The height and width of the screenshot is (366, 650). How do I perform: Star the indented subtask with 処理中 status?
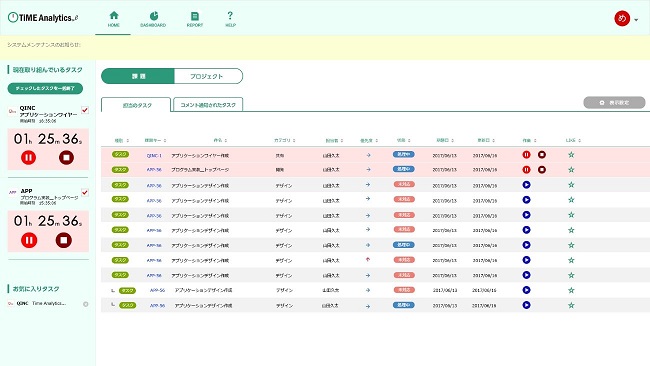(x=571, y=305)
